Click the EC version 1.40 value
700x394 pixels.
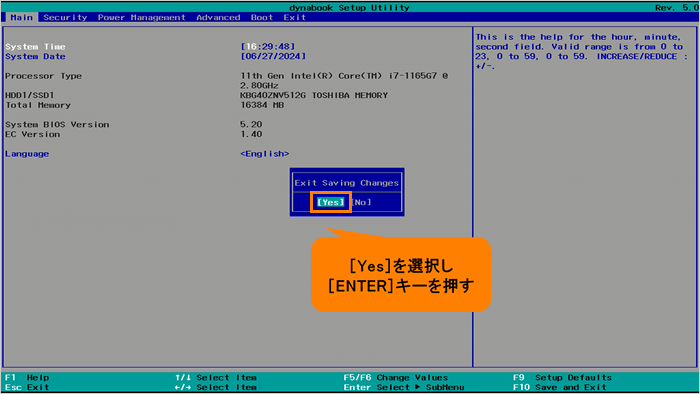click(251, 134)
